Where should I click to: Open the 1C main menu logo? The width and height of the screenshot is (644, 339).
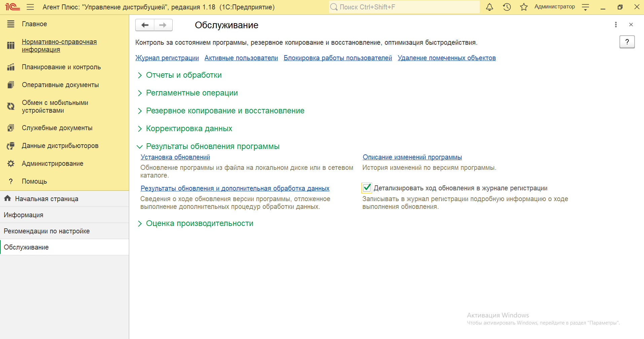point(12,7)
